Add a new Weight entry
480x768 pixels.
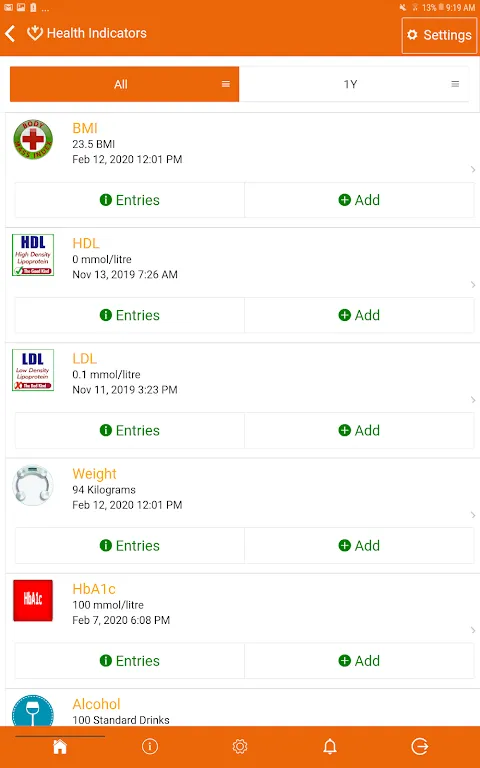point(359,545)
